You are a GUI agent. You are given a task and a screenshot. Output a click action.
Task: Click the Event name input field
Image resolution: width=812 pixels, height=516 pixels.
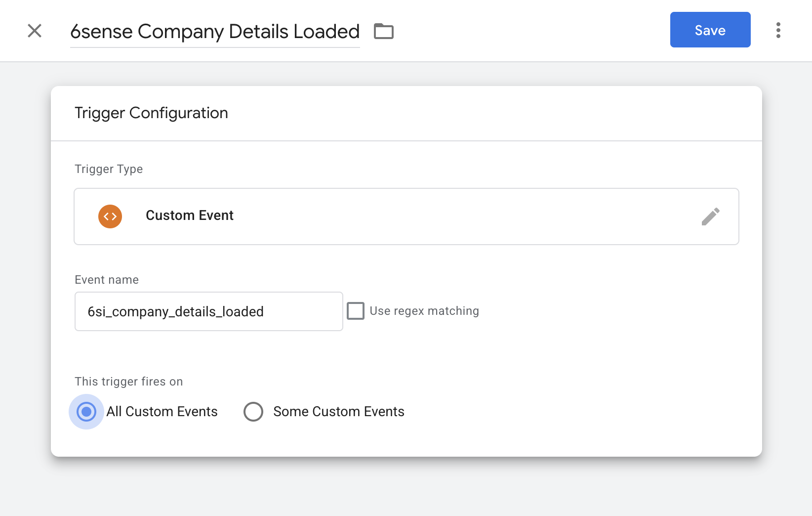click(x=209, y=311)
